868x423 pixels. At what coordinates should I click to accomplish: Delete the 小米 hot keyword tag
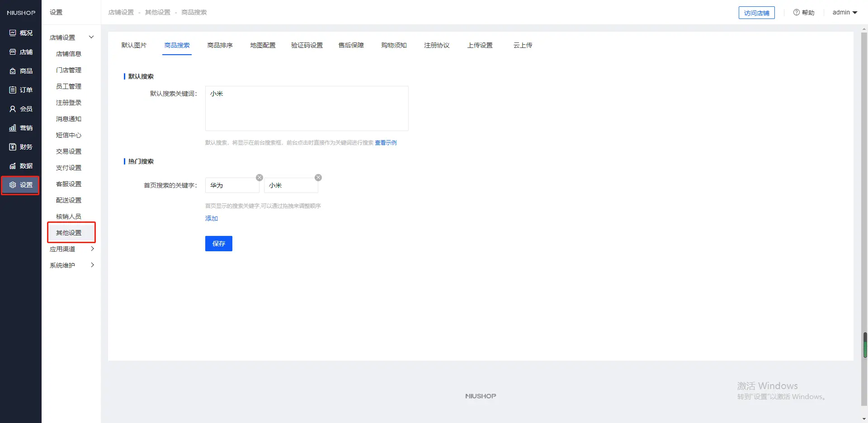(x=318, y=178)
